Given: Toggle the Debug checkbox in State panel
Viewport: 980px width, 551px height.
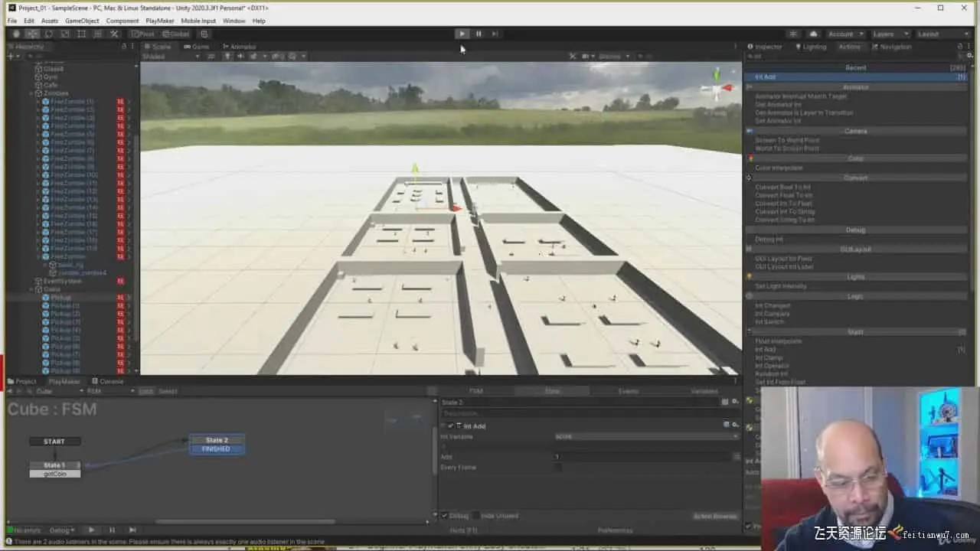Looking at the screenshot, I should click(x=445, y=516).
